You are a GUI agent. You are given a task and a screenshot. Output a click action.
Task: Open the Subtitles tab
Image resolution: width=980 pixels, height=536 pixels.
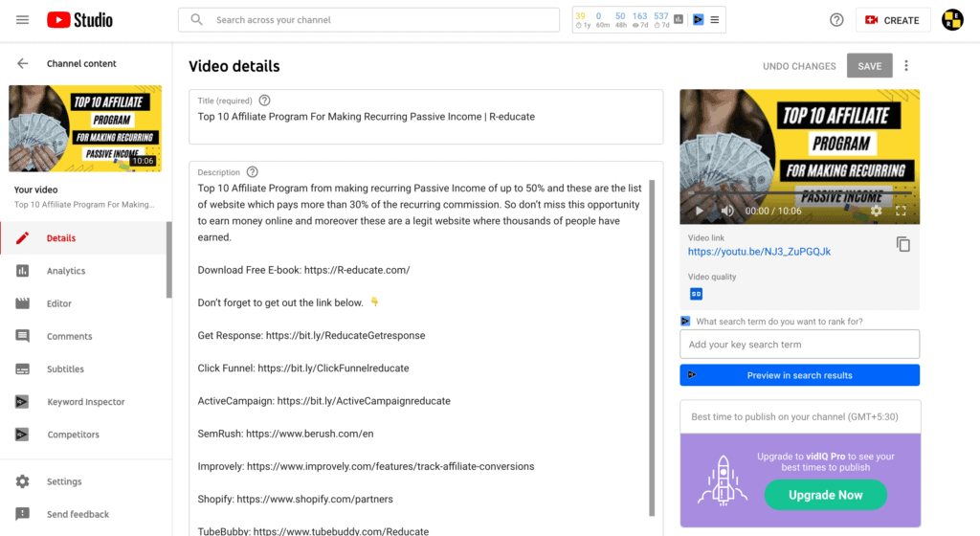84,369
